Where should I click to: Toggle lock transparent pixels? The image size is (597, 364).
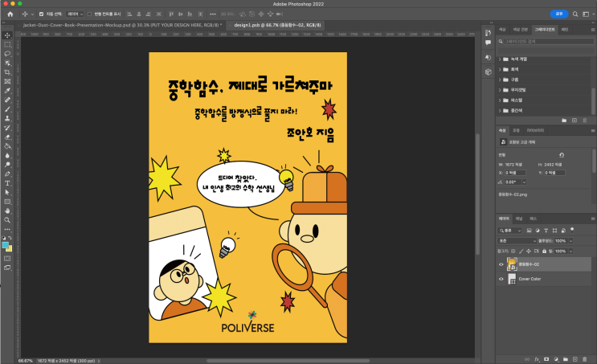pos(513,252)
